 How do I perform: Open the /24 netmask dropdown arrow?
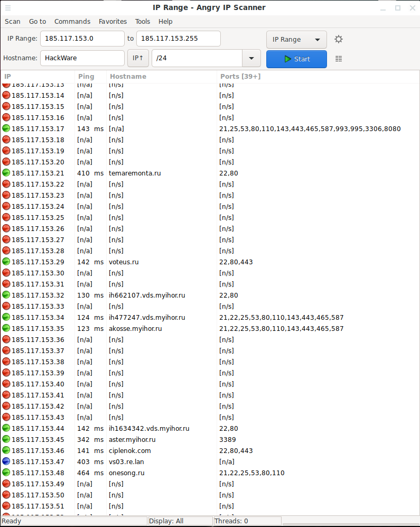251,58
